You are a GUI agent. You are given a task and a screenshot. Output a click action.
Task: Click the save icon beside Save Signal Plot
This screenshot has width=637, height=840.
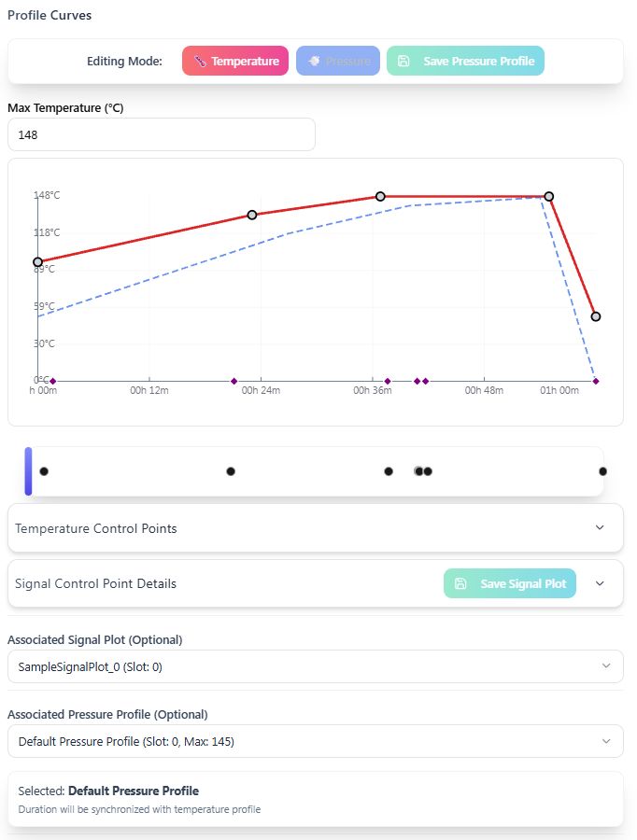click(x=460, y=584)
